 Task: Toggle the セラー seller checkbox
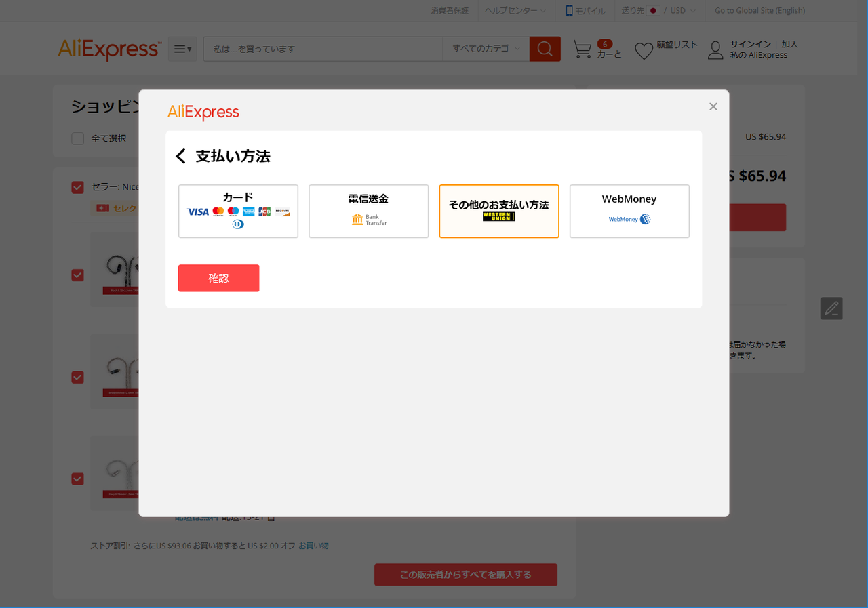coord(78,187)
